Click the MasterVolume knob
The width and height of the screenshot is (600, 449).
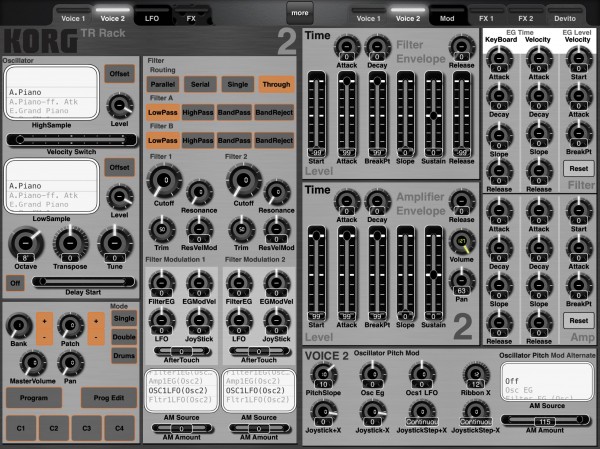point(33,363)
